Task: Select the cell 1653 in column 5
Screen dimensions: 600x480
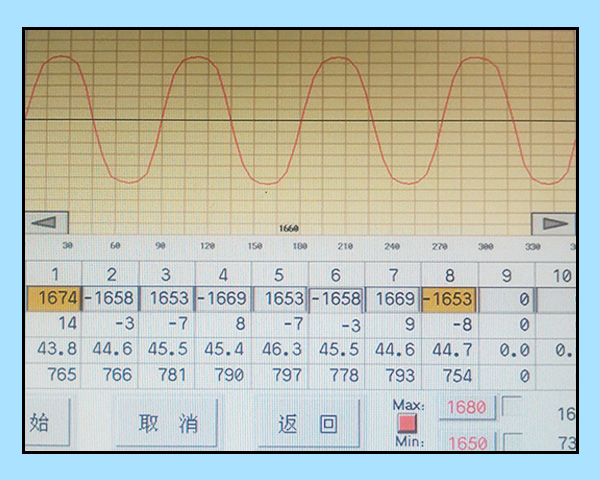Action: pyautogui.click(x=281, y=298)
